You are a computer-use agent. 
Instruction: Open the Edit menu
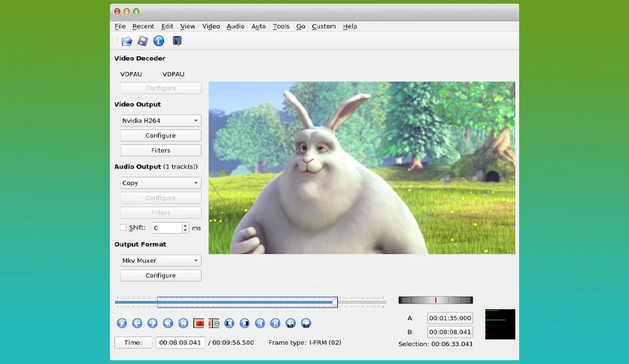coord(167,26)
